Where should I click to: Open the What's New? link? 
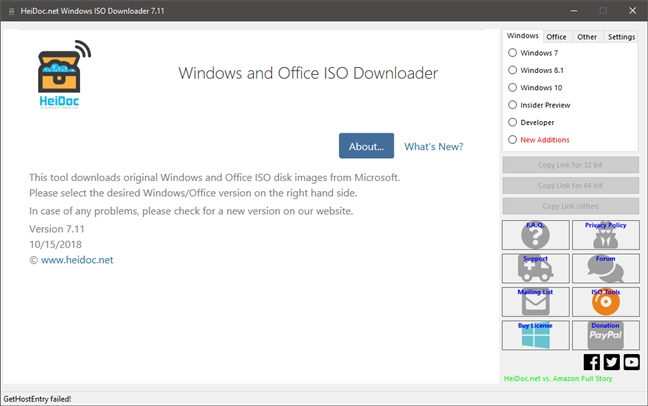pos(434,146)
